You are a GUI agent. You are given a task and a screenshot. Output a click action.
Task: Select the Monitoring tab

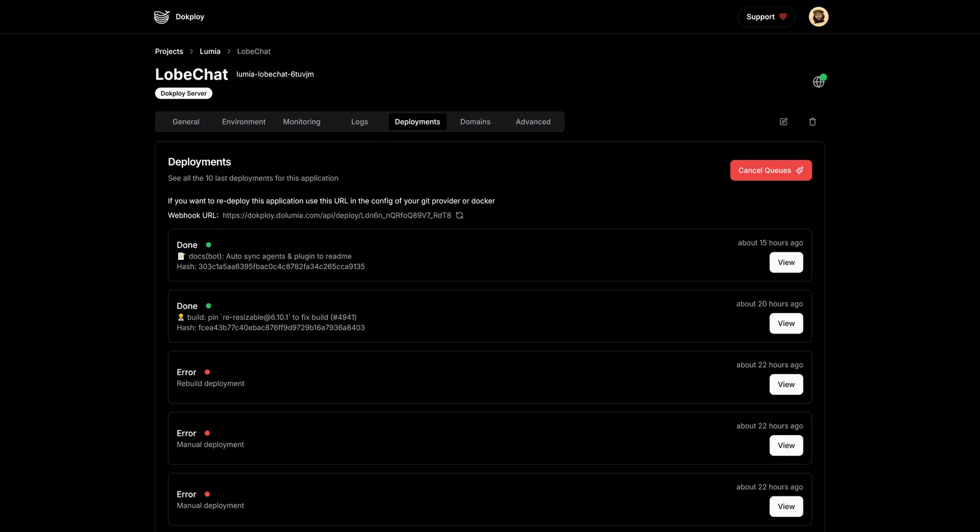coord(301,122)
